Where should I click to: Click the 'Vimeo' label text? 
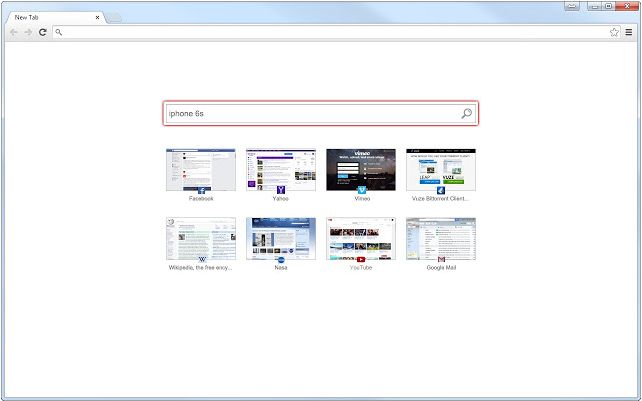(x=362, y=198)
